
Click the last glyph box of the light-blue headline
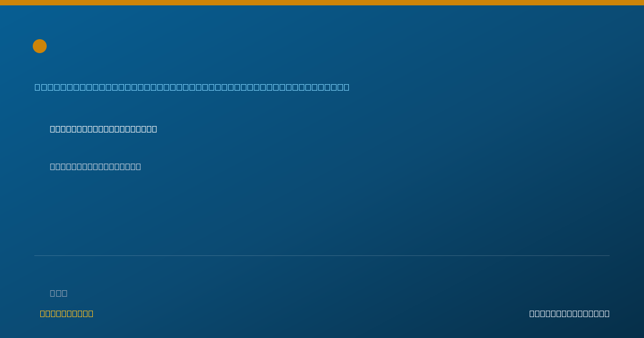pyautogui.click(x=347, y=87)
